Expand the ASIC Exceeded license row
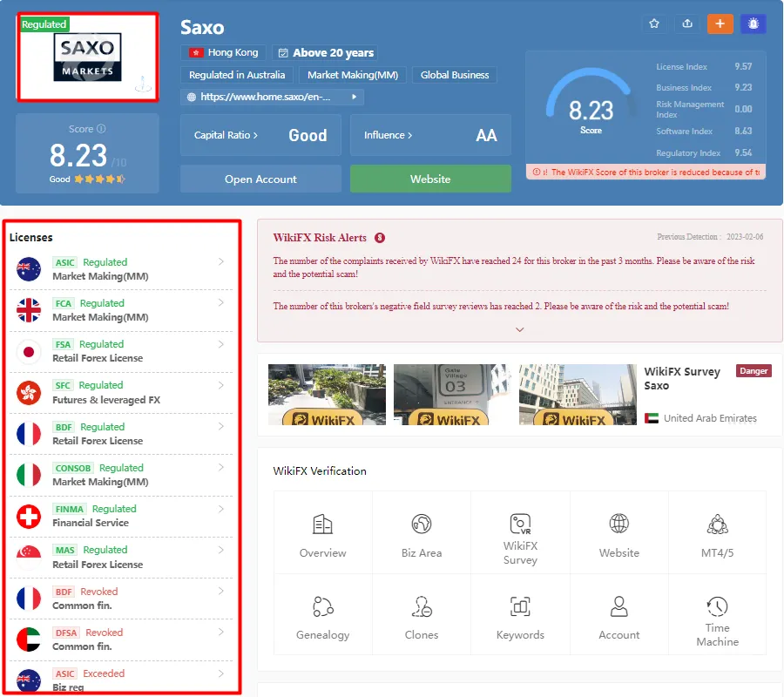This screenshot has width=784, height=697. pyautogui.click(x=221, y=673)
